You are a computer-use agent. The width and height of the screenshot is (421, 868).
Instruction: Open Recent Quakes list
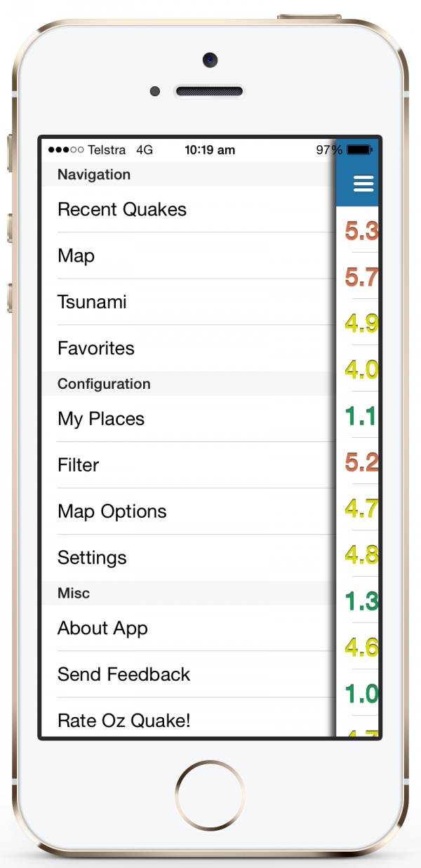coord(188,209)
